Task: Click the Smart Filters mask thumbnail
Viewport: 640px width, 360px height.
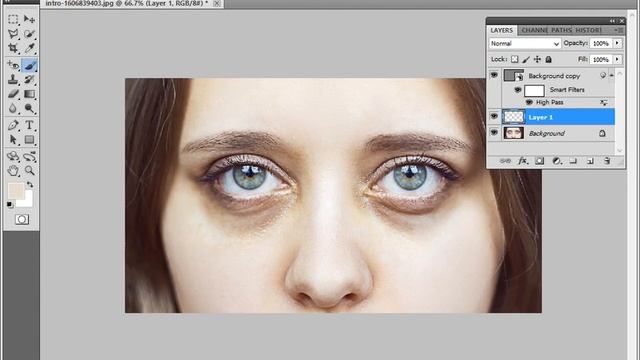Action: click(534, 90)
